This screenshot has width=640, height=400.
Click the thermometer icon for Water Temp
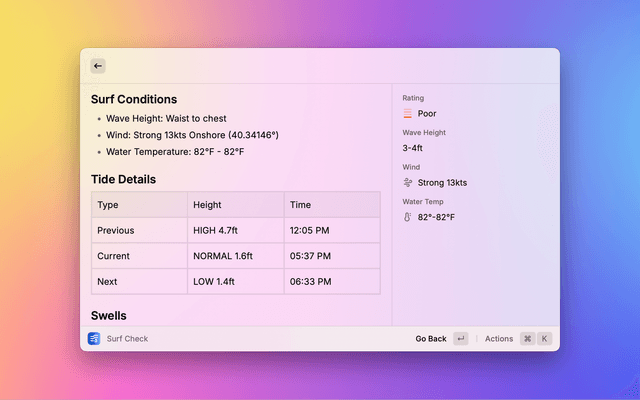tap(408, 217)
